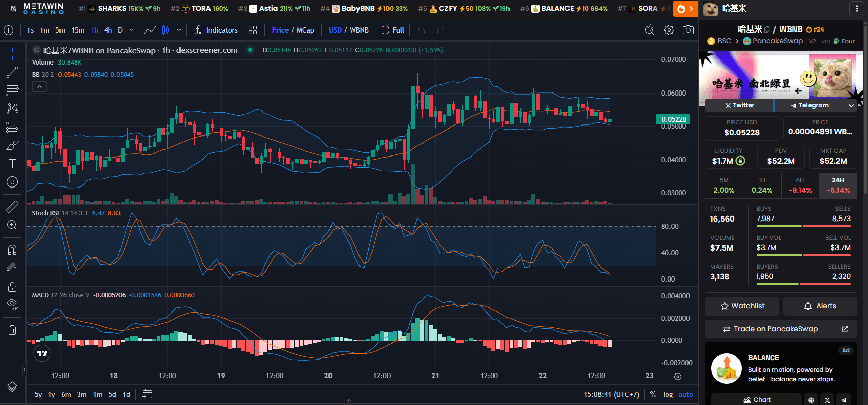
Task: Select the trend line drawing tool
Action: [12, 73]
